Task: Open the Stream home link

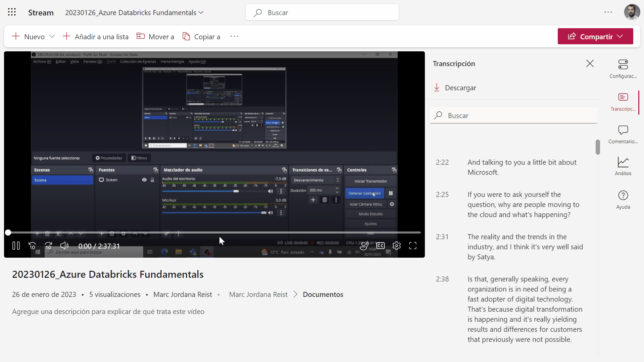Action: (41, 12)
